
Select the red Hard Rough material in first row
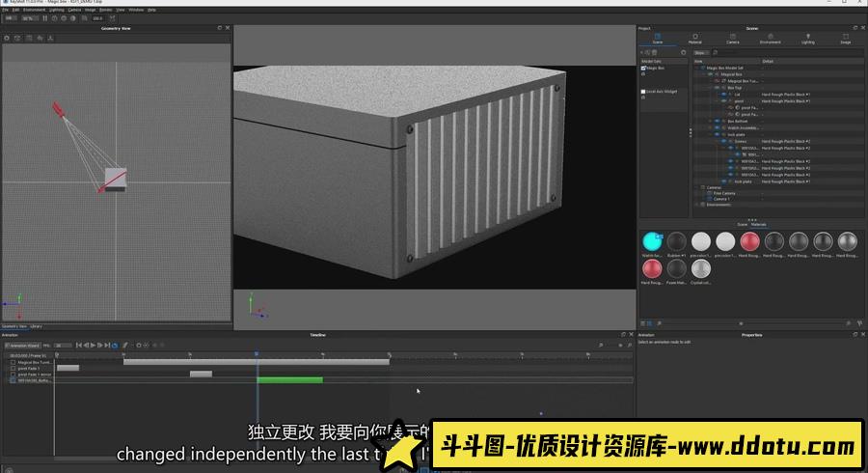coord(749,241)
